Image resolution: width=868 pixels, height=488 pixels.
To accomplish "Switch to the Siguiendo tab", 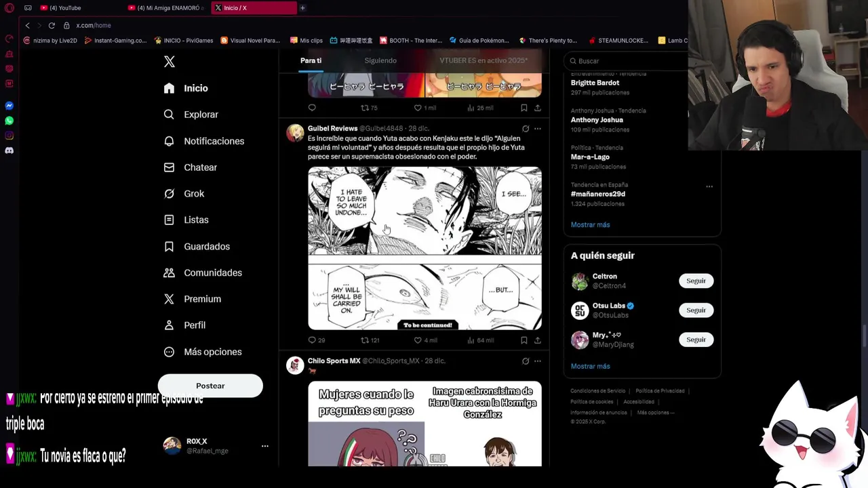I will (x=380, y=60).
